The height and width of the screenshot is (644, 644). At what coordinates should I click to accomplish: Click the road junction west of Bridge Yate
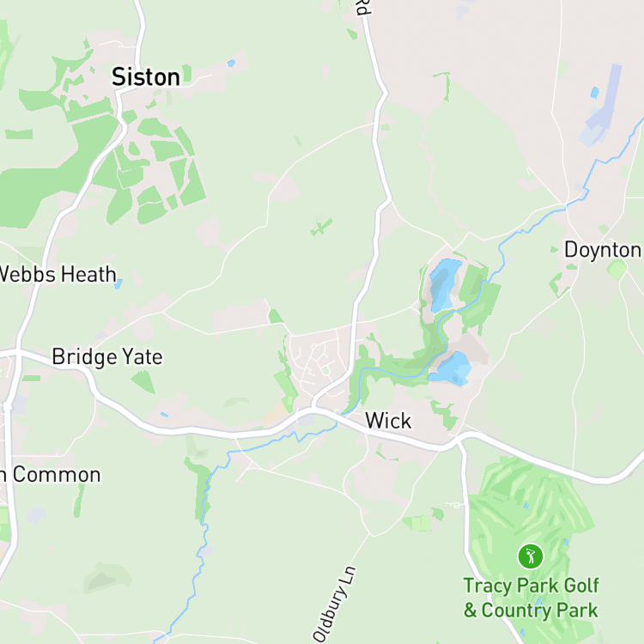(x=18, y=353)
